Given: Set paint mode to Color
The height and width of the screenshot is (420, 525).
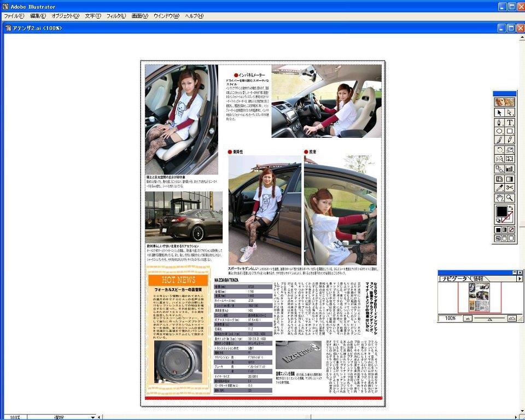Looking at the screenshot, I should 498,230.
